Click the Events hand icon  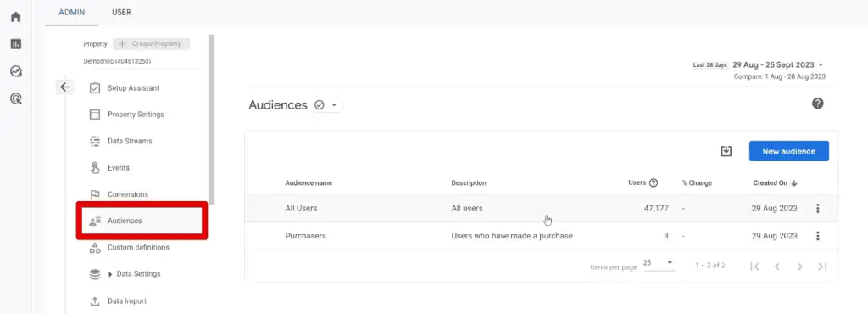click(x=95, y=168)
